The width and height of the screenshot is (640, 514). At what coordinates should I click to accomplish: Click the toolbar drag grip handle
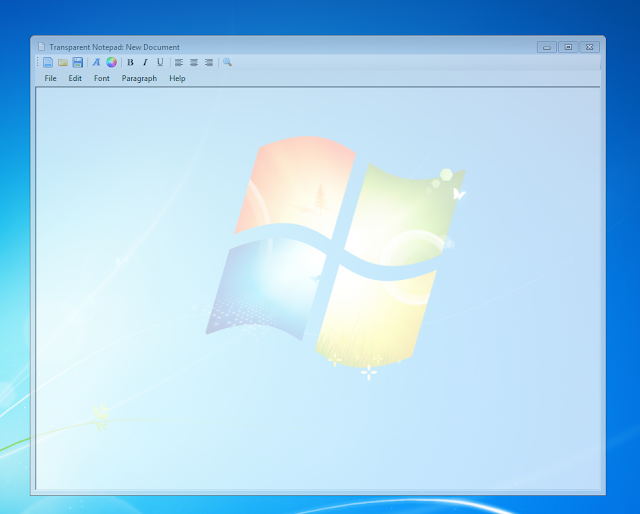[x=38, y=62]
